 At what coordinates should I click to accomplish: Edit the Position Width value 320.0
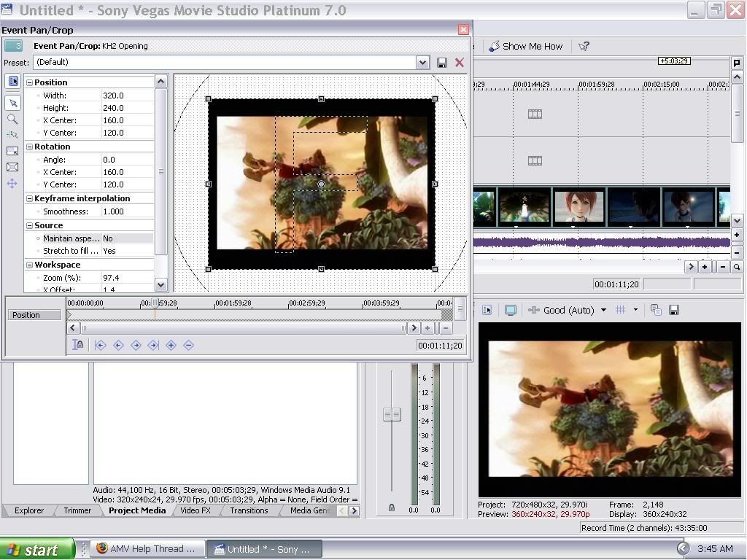pos(128,96)
